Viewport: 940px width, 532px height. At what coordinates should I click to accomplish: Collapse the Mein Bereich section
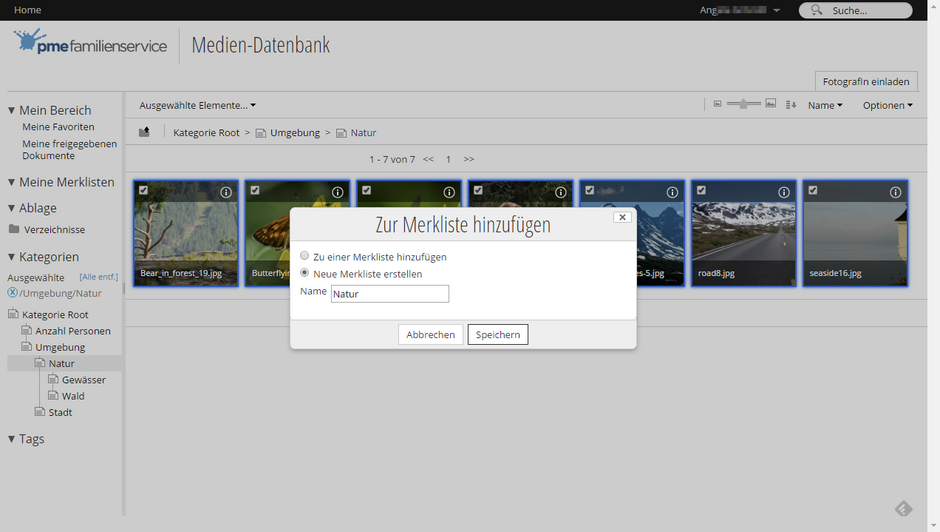pyautogui.click(x=11, y=110)
